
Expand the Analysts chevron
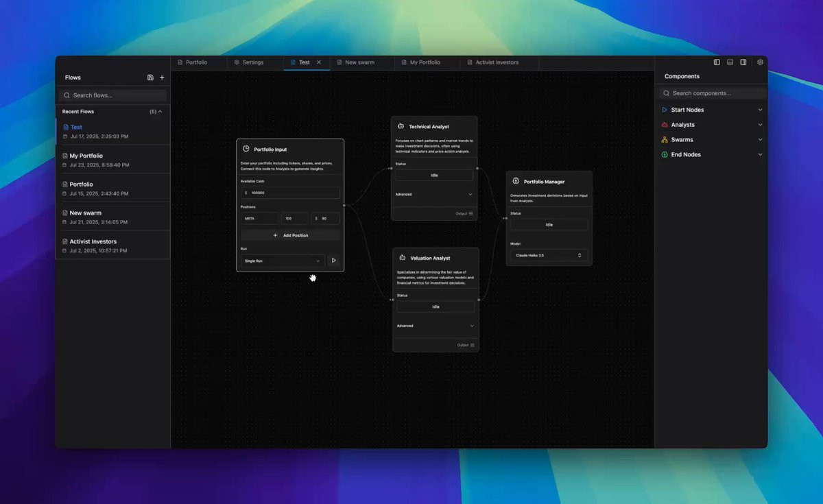pos(760,125)
